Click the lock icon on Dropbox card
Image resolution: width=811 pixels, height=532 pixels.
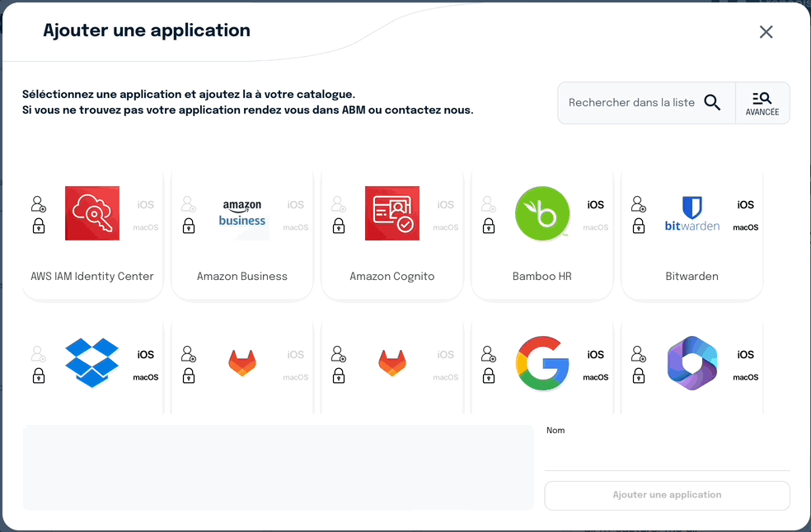(39, 376)
